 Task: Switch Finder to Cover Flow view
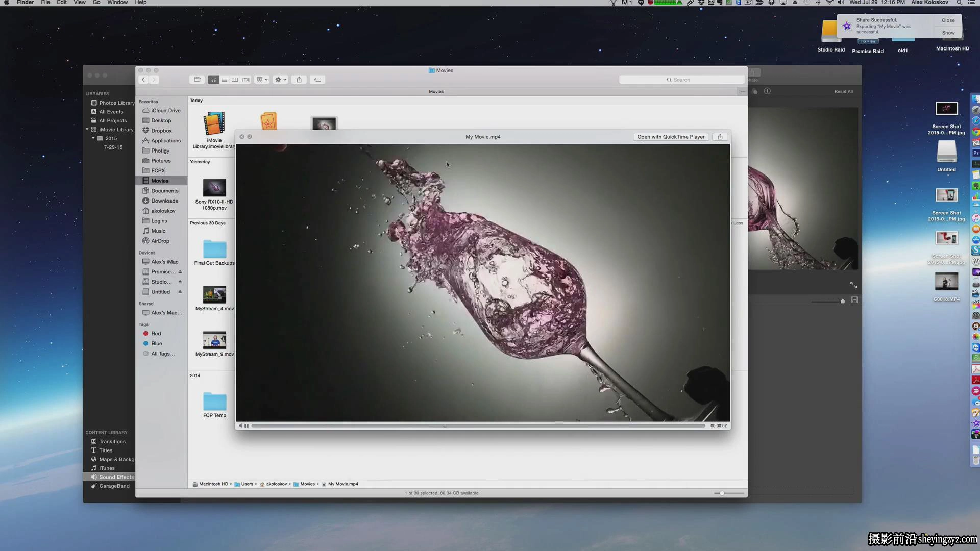(x=246, y=80)
